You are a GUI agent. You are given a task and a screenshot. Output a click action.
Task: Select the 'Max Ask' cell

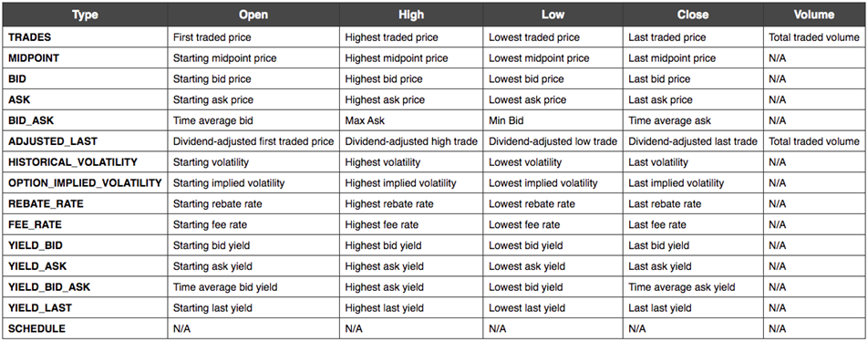[411, 120]
